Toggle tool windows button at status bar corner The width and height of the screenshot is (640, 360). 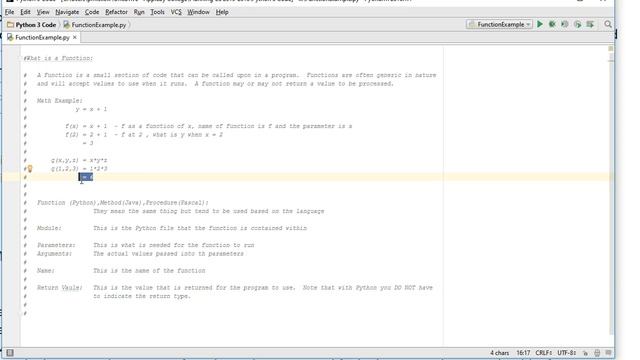10,353
